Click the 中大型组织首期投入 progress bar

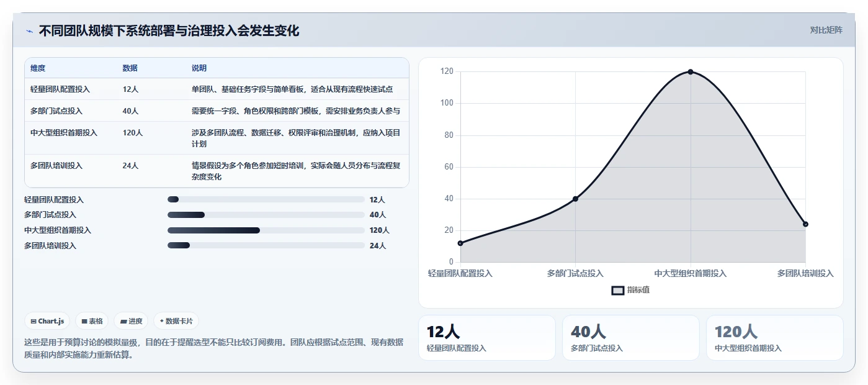pyautogui.click(x=266, y=230)
